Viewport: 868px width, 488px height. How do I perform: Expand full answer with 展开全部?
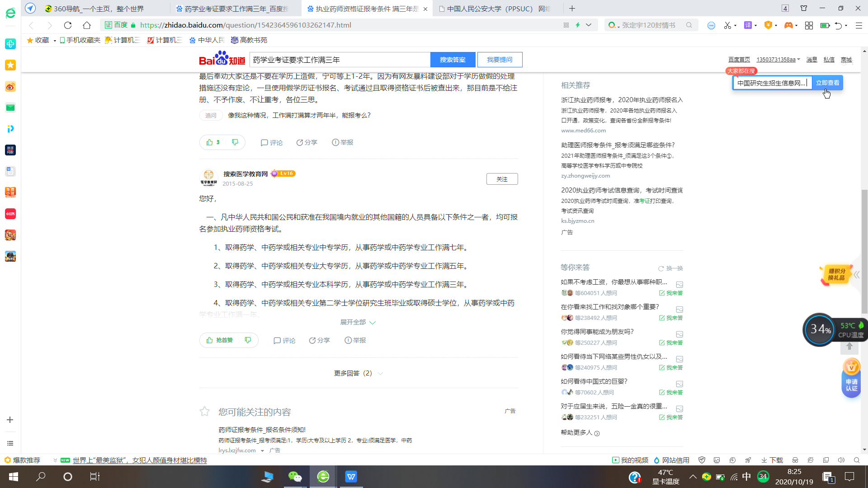click(358, 322)
